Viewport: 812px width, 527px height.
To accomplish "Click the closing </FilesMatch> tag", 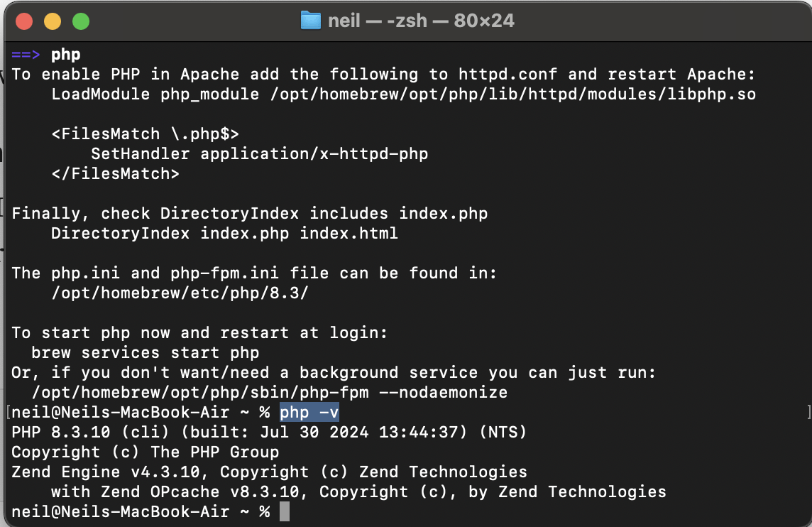I will 115,174.
